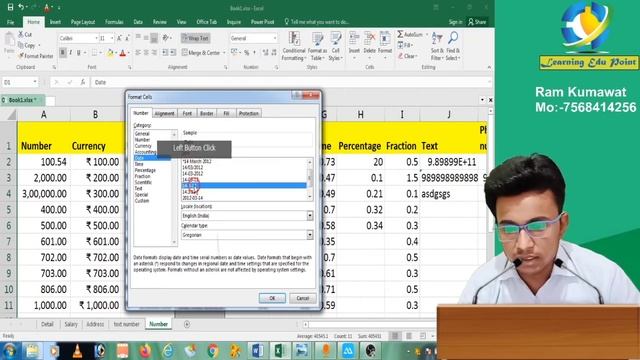Choose the 2012-03-14 date type
Screen dimensions: 640x360
(193, 198)
